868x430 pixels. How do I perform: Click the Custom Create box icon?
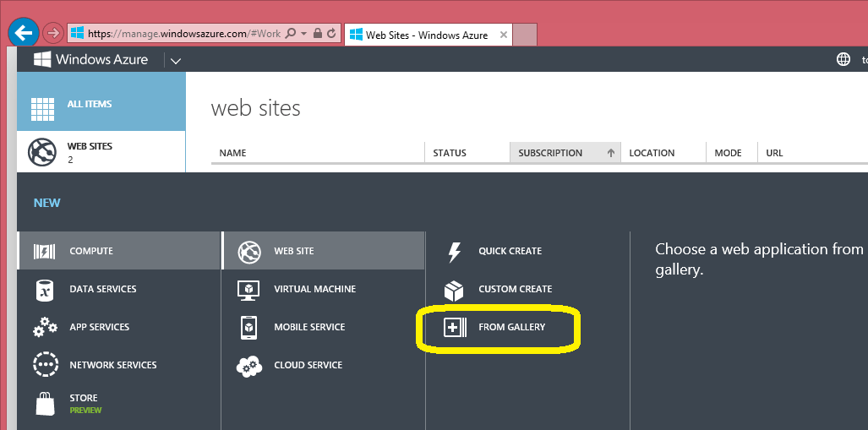453,291
